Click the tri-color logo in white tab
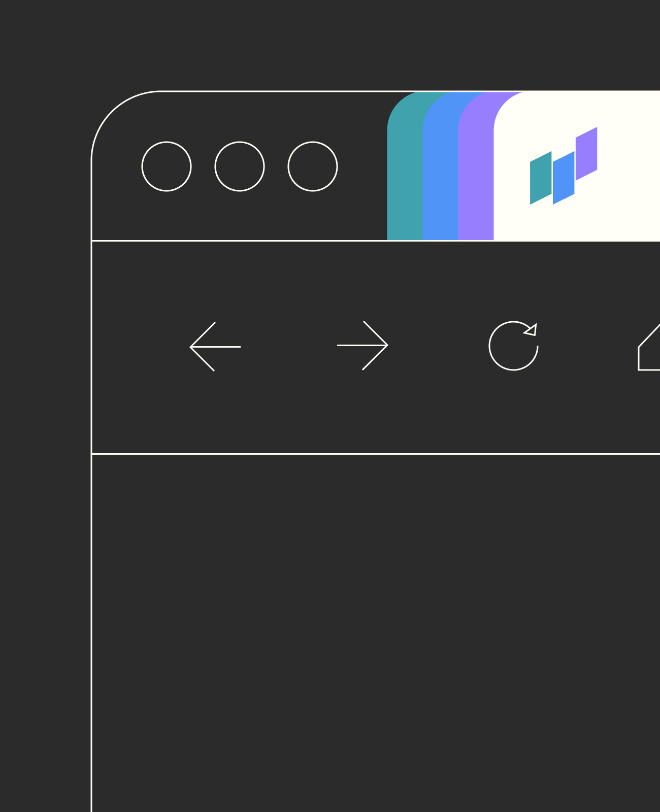 coord(564,166)
